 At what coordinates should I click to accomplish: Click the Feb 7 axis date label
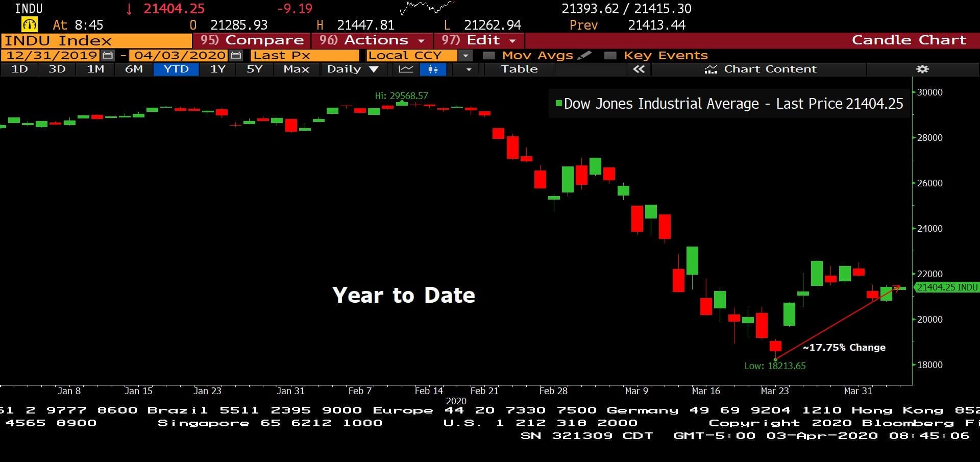(x=360, y=391)
